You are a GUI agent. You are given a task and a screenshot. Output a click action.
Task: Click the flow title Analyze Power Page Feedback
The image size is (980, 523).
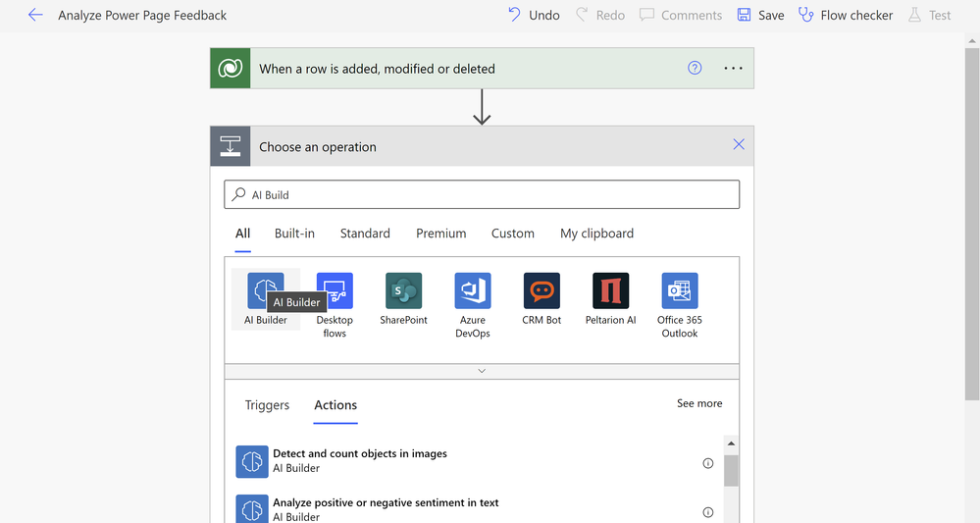coord(142,15)
